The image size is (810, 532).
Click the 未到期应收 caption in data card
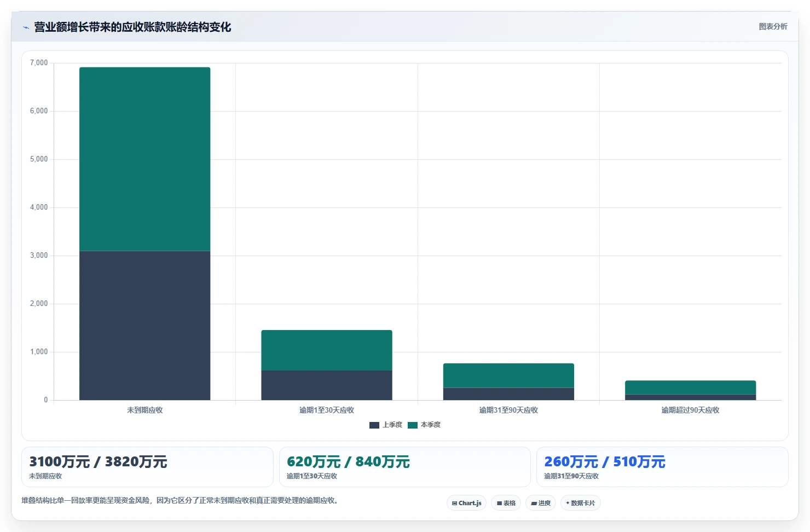click(x=45, y=476)
